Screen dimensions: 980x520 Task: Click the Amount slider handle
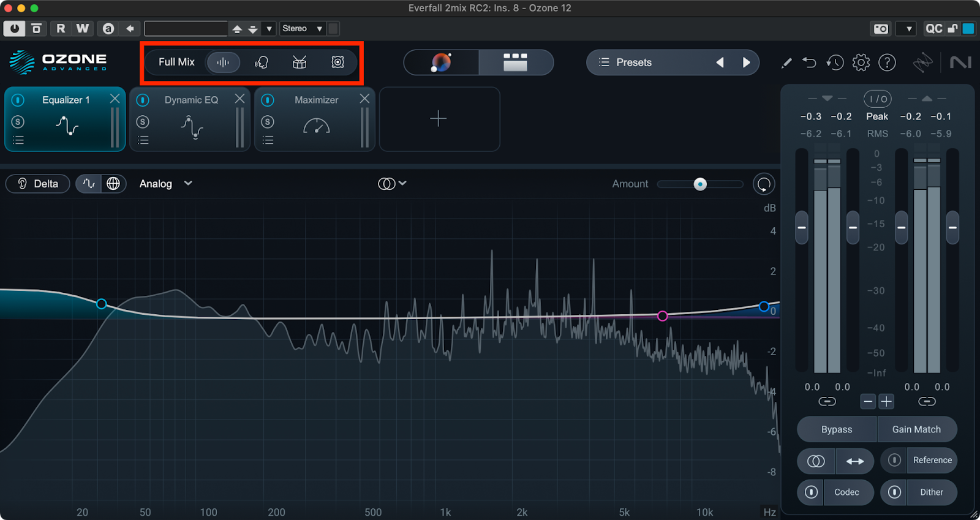tap(700, 184)
